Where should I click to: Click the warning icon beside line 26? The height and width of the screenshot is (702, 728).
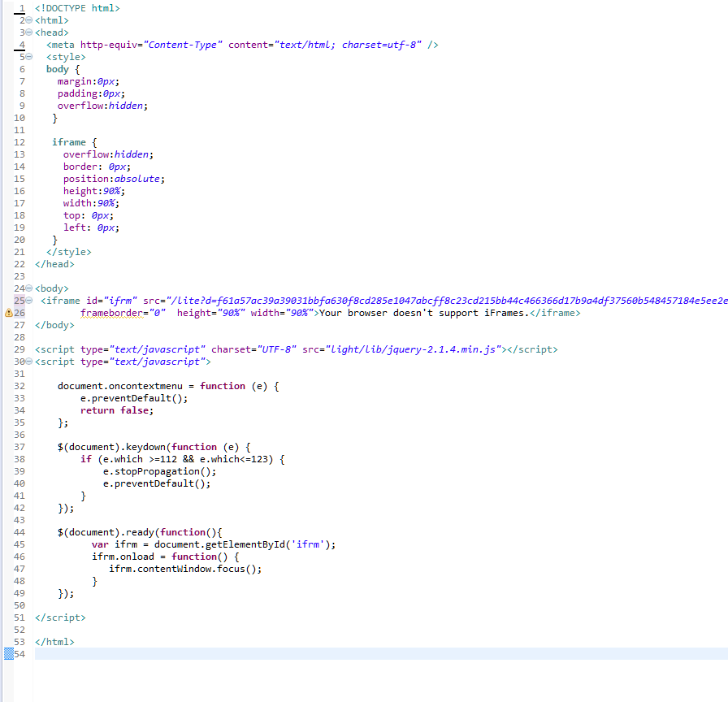8,313
